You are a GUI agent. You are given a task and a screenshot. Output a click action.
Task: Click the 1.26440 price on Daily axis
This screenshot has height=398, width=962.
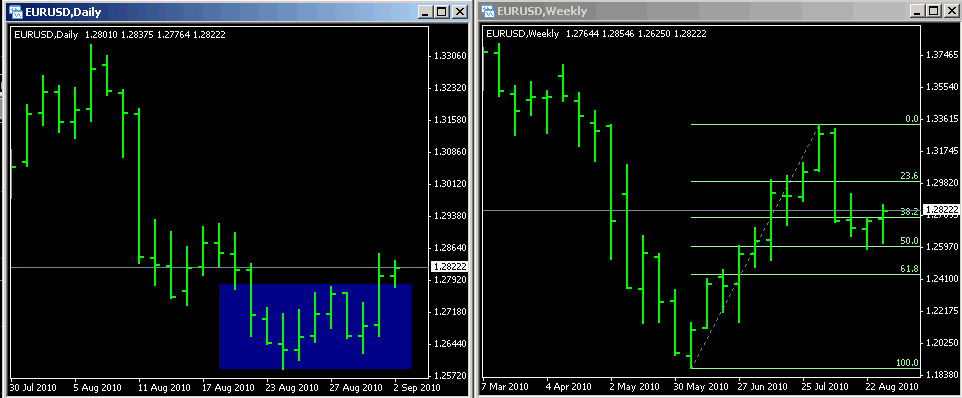[450, 343]
